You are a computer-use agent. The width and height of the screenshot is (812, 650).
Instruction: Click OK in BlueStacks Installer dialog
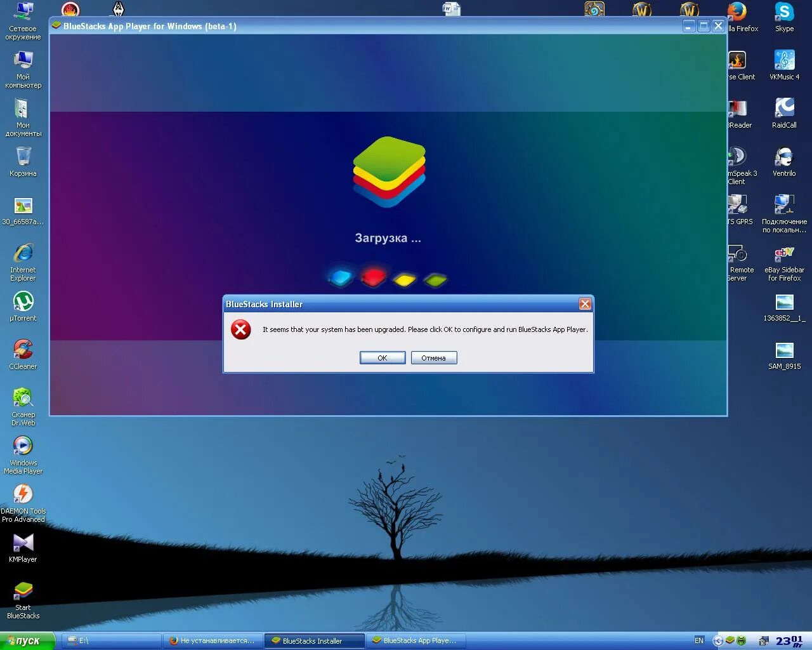point(383,358)
